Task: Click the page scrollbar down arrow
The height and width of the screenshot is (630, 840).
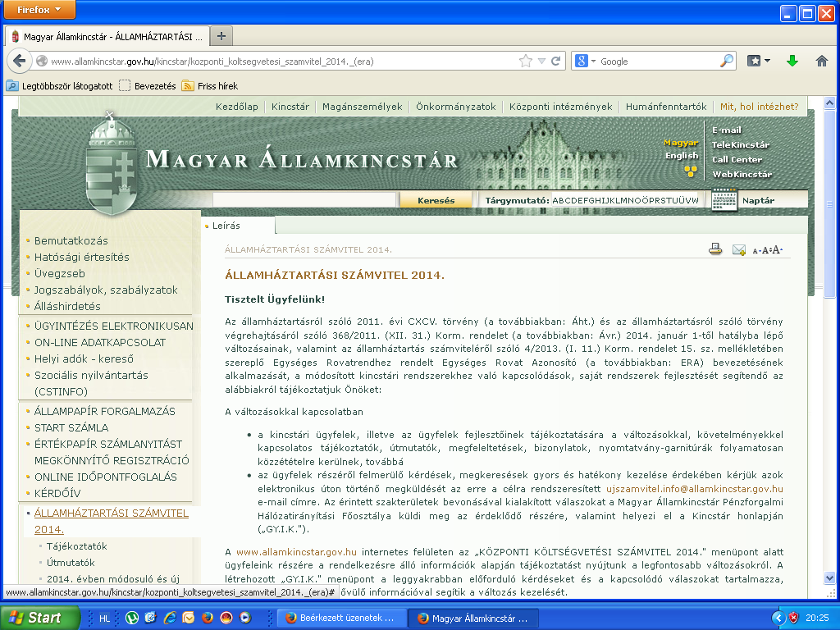Action: [x=829, y=577]
